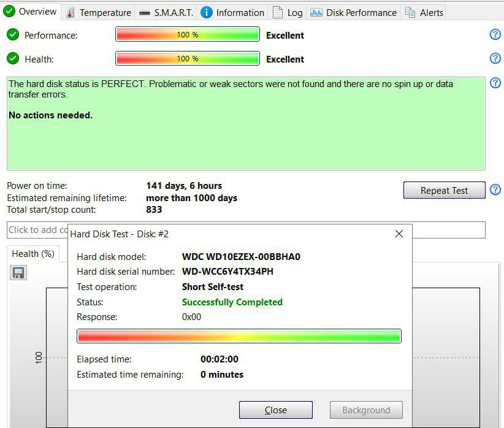This screenshot has height=428, width=504.
Task: Click the notepad icon on Alerts tab
Action: tap(410, 12)
